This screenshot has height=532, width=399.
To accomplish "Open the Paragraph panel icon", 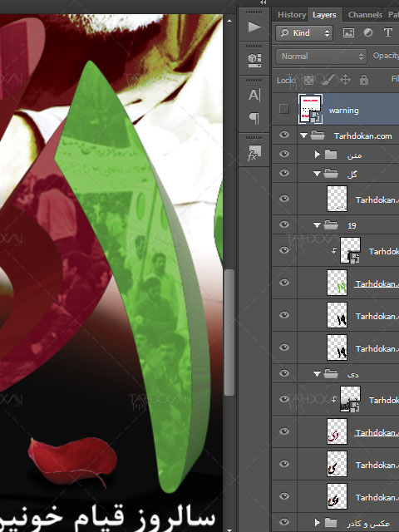I will [254, 119].
